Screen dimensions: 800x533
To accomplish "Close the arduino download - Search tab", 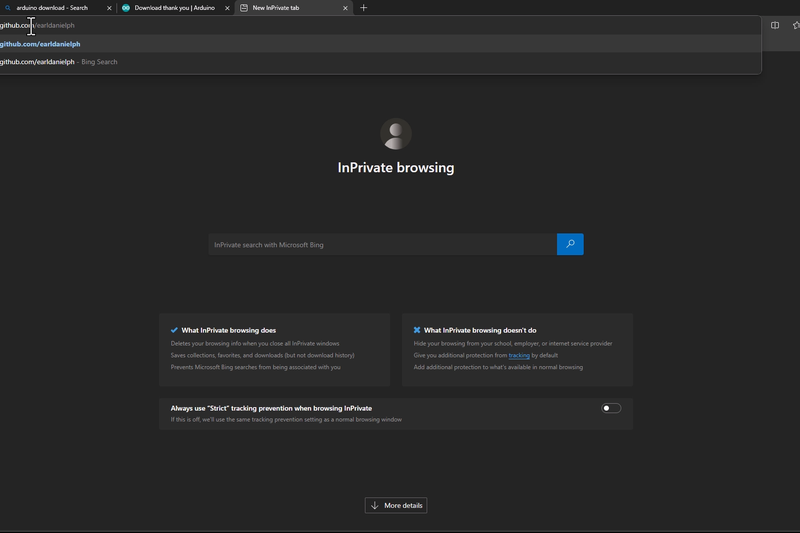I will 109,8.
